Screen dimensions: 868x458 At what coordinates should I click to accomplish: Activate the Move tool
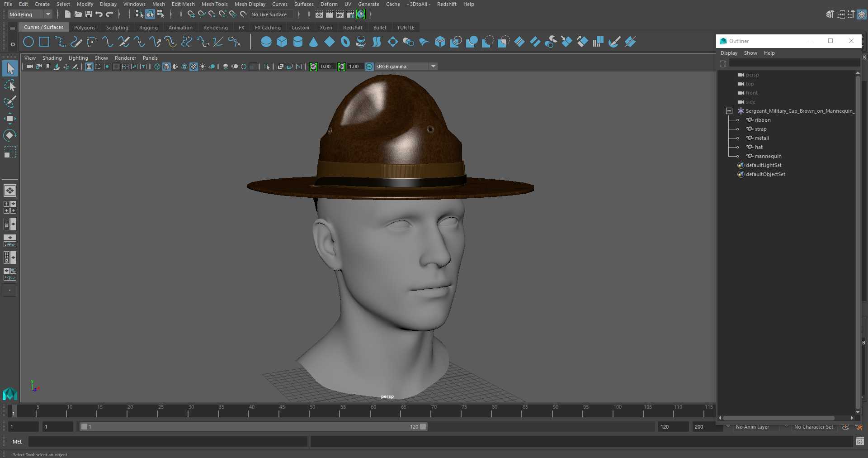click(x=10, y=119)
